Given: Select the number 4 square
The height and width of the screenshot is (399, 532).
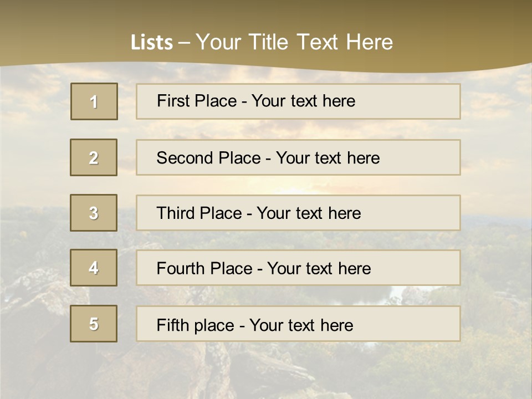Looking at the screenshot, I should [94, 268].
